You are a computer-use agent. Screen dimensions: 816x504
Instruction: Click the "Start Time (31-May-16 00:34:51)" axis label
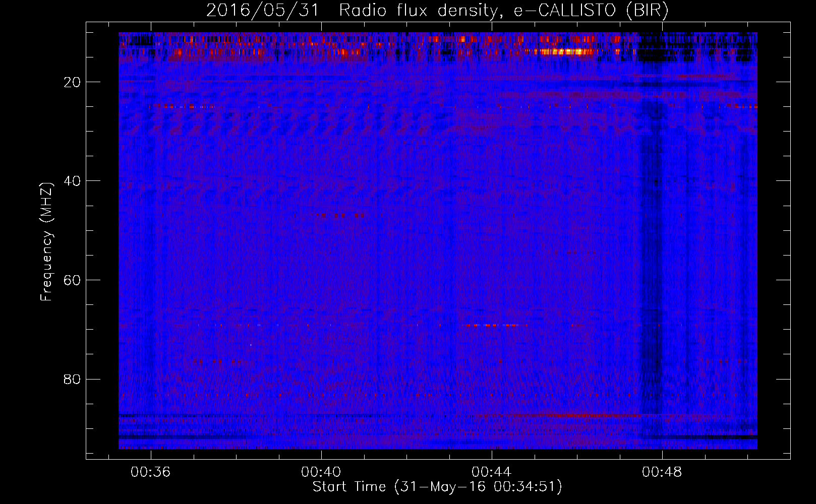coord(437,487)
